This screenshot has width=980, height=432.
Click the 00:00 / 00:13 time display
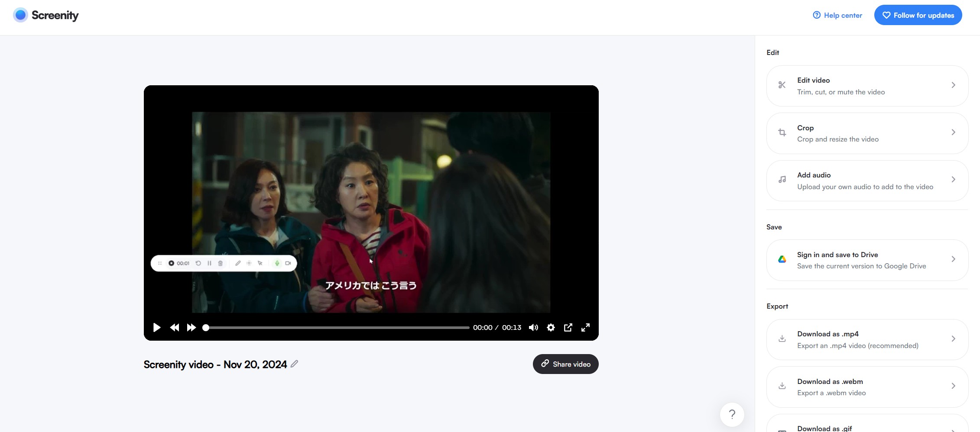(497, 328)
